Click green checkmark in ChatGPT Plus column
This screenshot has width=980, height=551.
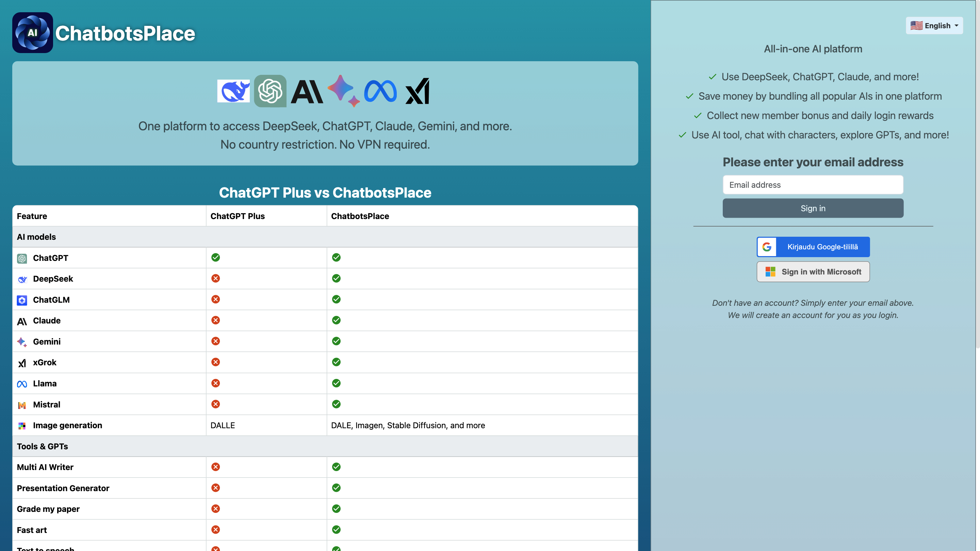pos(215,257)
